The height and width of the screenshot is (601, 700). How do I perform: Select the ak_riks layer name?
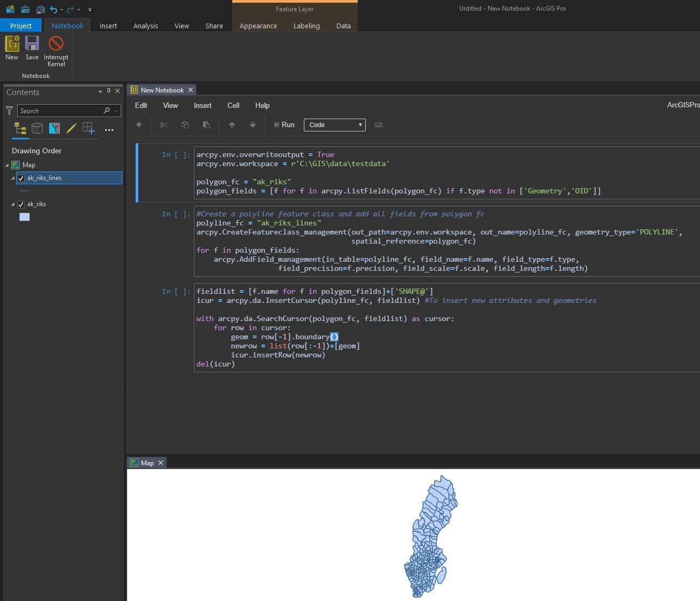pyautogui.click(x=36, y=204)
